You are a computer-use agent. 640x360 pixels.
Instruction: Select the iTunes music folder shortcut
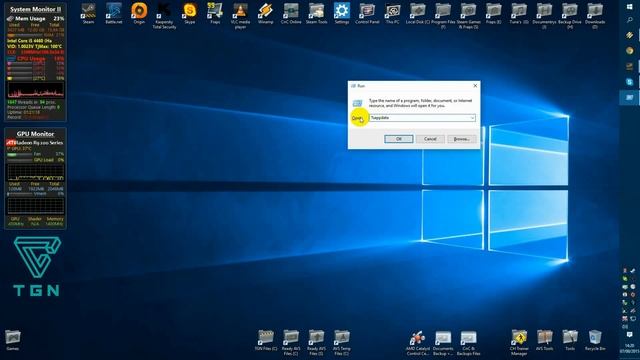click(519, 13)
